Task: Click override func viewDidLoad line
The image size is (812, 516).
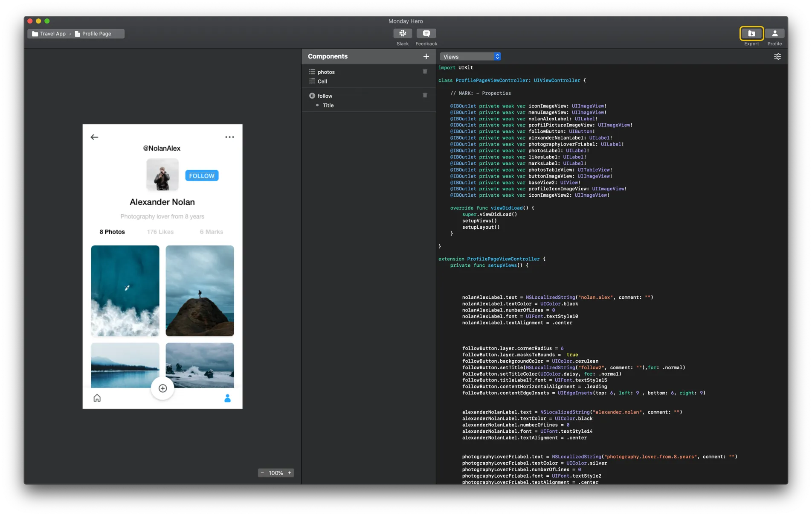Action: coord(492,208)
